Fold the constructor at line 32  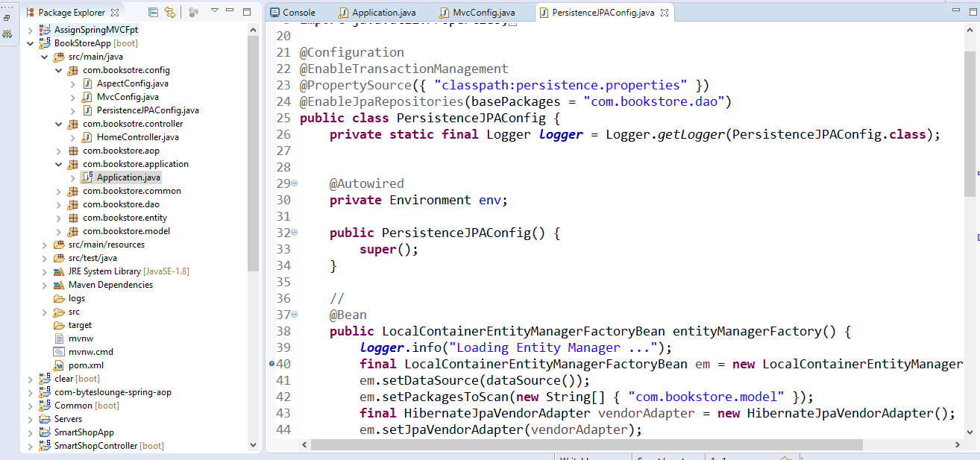[294, 233]
